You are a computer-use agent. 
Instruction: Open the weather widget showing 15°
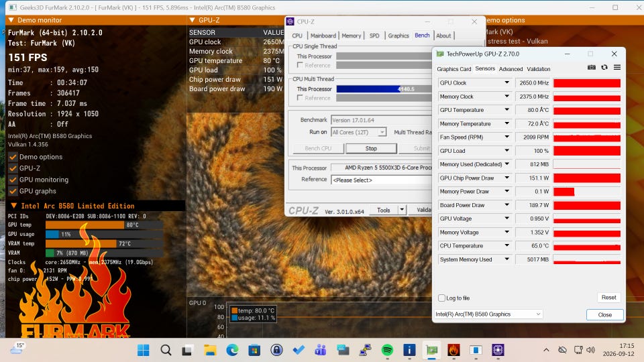pyautogui.click(x=17, y=348)
